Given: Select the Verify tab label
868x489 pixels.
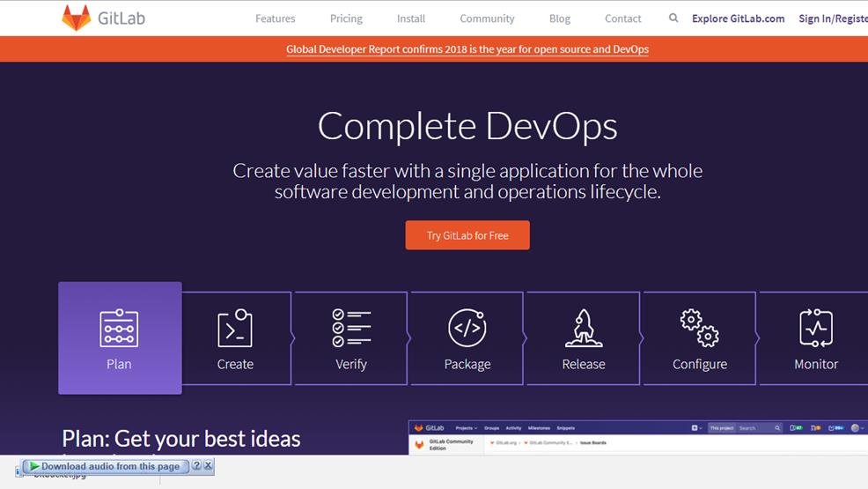Looking at the screenshot, I should pos(351,365).
